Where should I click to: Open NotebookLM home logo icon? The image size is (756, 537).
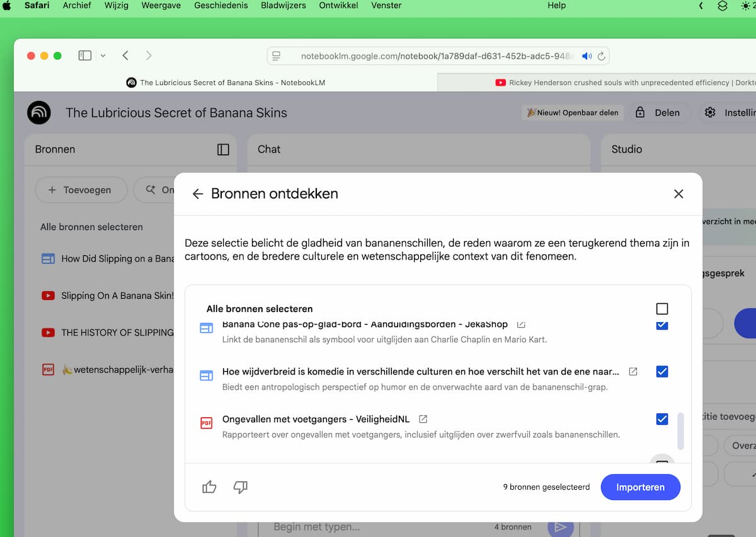[x=39, y=113]
